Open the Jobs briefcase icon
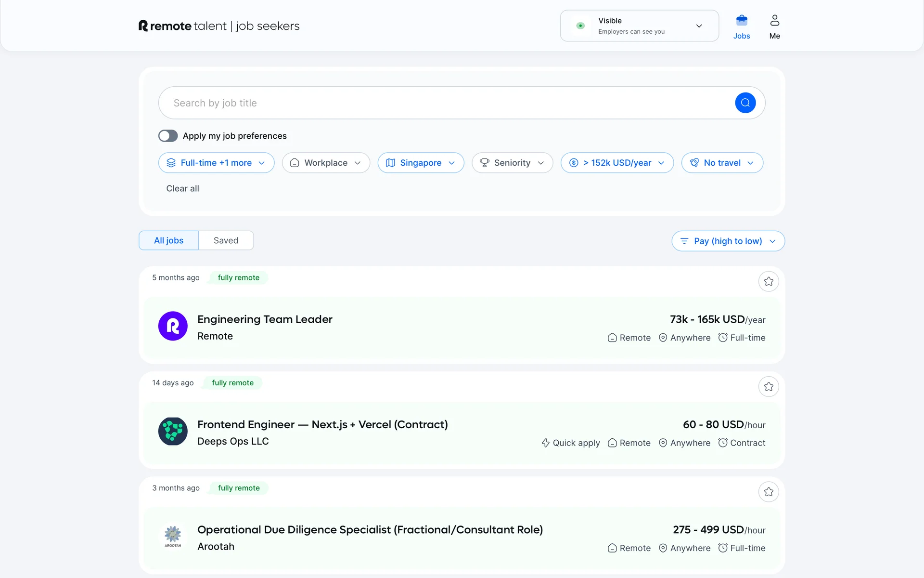The width and height of the screenshot is (924, 578). tap(741, 21)
